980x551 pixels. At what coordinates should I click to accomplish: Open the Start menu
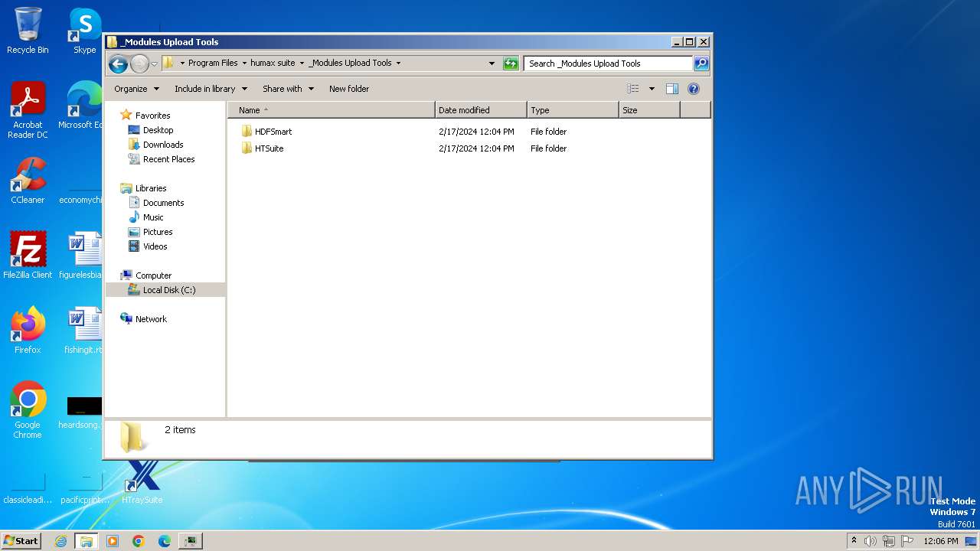tap(21, 541)
